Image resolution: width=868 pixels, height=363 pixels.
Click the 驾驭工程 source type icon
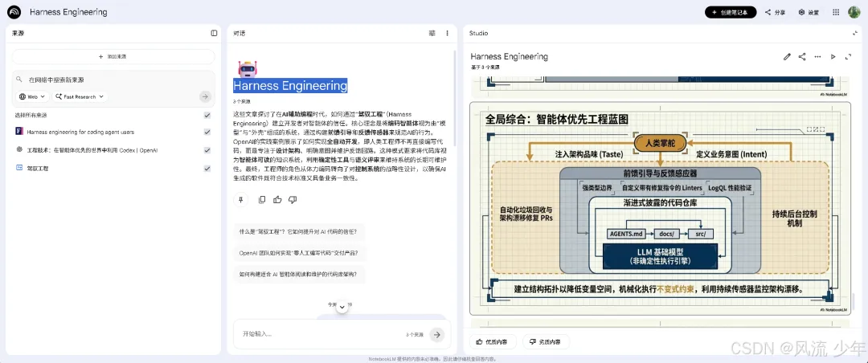click(x=19, y=168)
